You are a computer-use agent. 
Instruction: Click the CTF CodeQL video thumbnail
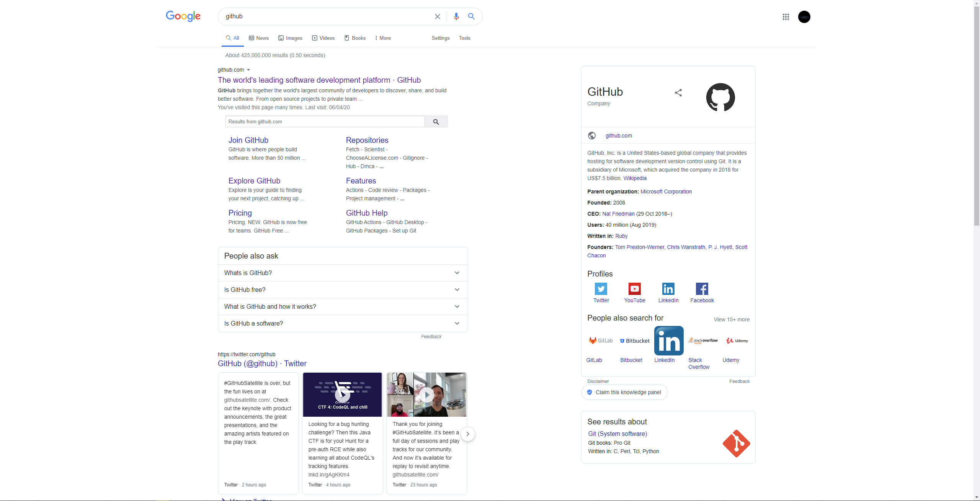pyautogui.click(x=343, y=394)
